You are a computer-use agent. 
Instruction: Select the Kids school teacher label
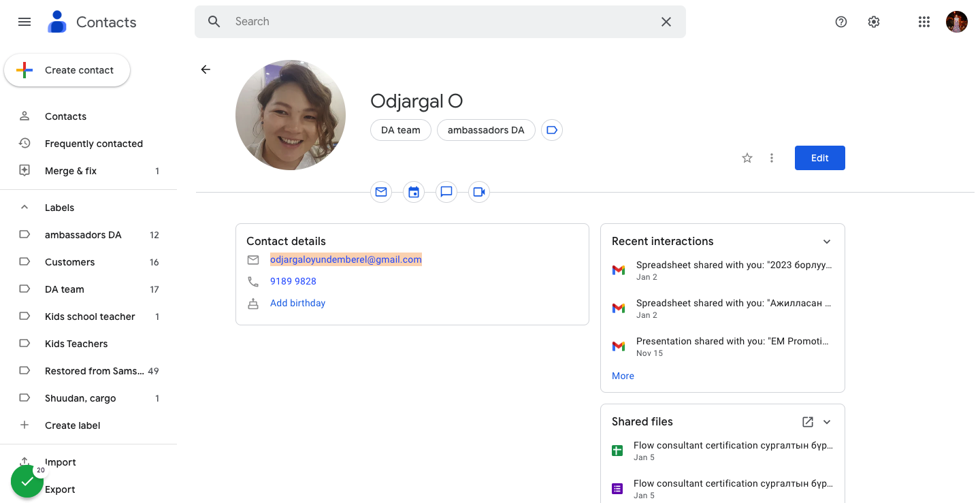(88, 317)
